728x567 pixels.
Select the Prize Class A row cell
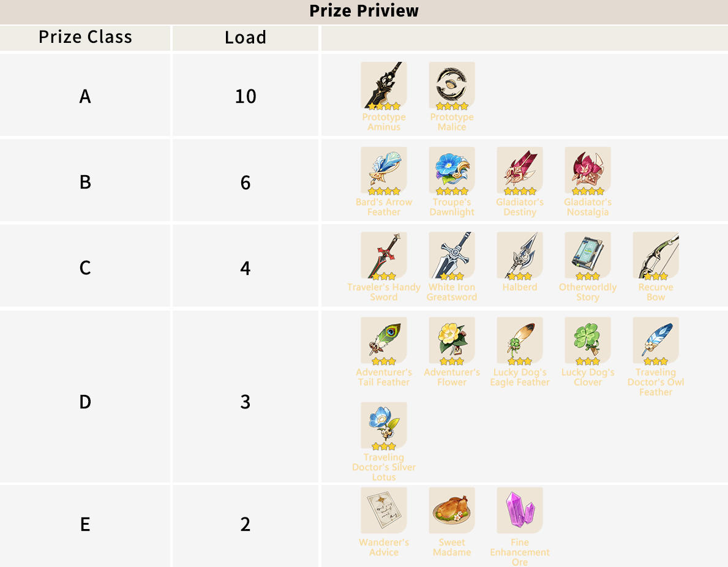(85, 96)
